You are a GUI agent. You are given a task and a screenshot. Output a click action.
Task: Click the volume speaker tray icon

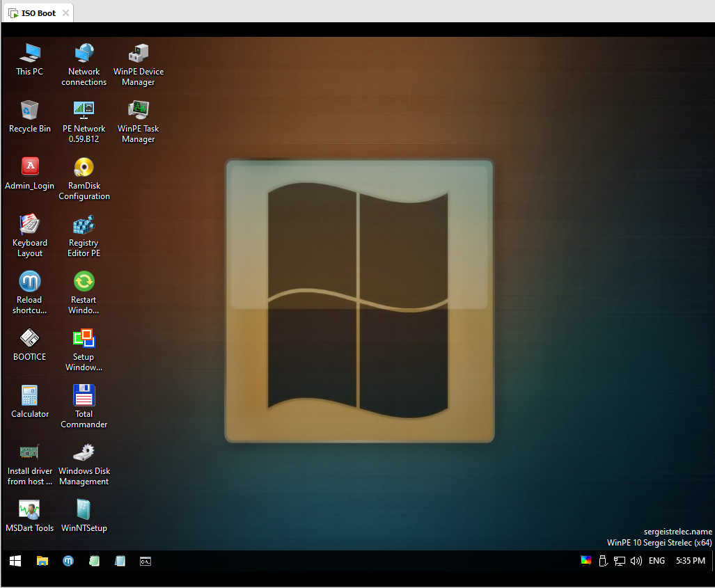[x=636, y=561]
